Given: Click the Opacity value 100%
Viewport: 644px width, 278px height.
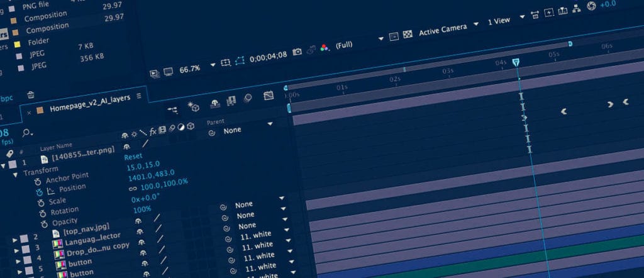Looking at the screenshot, I should [x=142, y=209].
